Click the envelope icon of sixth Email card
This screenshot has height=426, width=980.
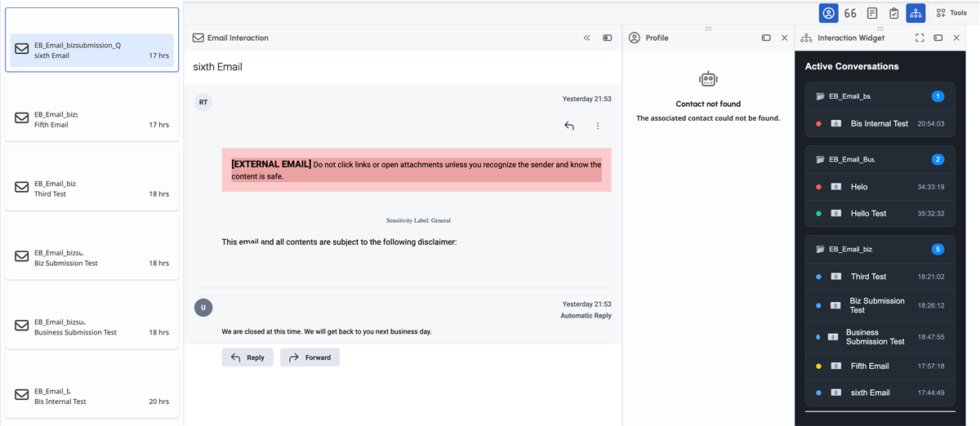[x=22, y=51]
